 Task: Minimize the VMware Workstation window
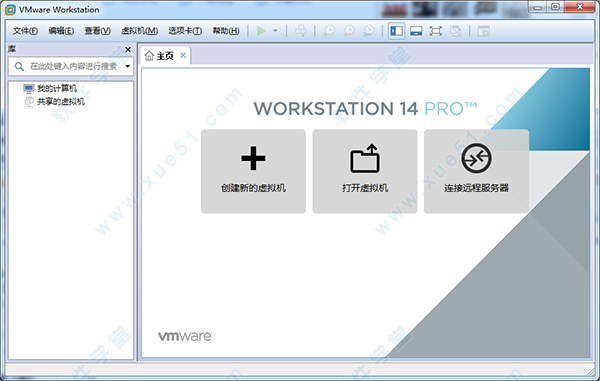click(537, 7)
